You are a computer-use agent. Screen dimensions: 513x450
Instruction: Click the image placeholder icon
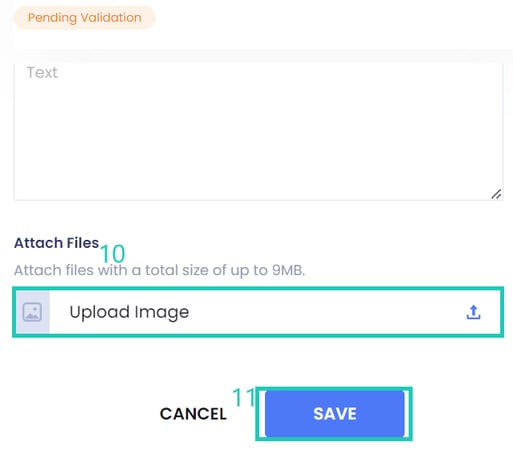pos(32,312)
